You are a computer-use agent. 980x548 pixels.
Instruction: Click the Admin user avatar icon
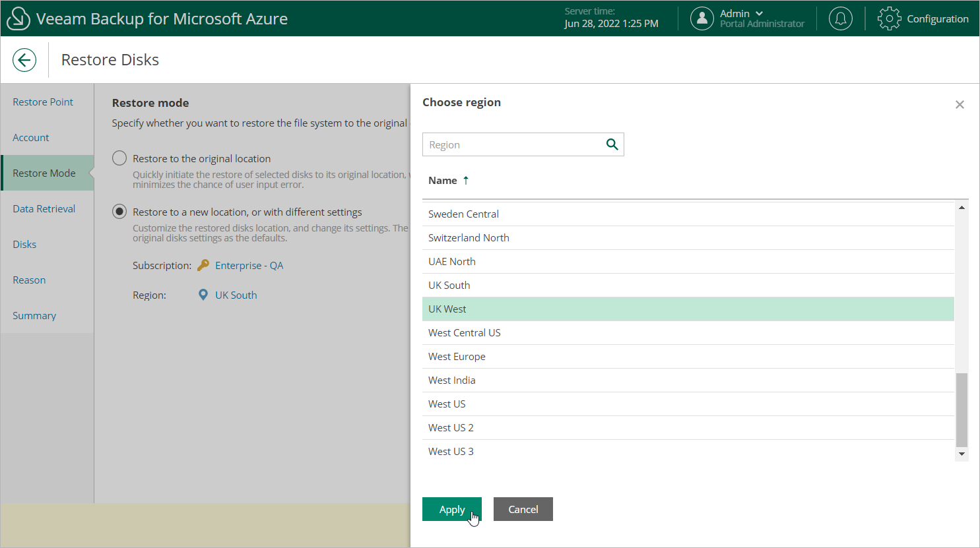(x=702, y=18)
